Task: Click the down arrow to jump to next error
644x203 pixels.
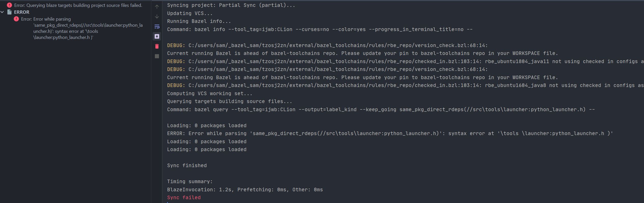Action: [x=157, y=17]
